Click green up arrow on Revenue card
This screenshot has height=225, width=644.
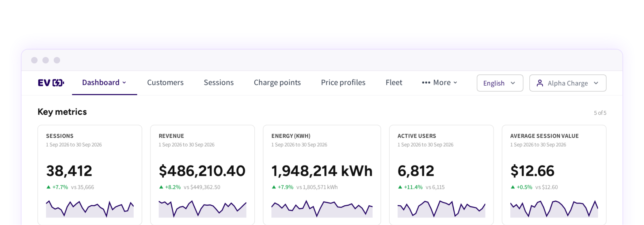point(161,187)
